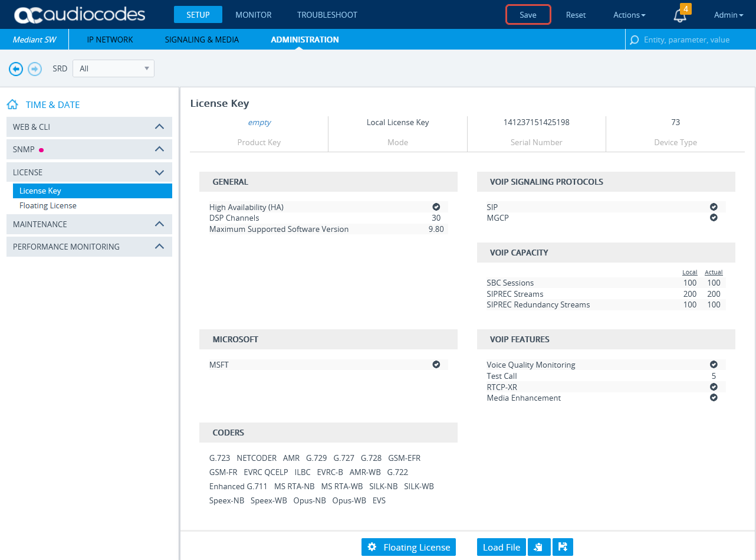Click the Floating License button
Screen dimensions: 756x560
click(x=409, y=547)
